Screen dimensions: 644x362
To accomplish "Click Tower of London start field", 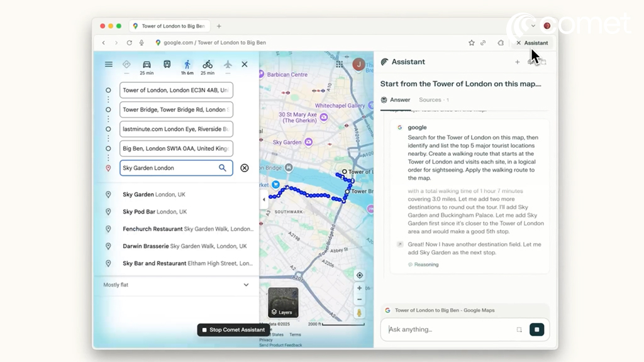I will [176, 90].
